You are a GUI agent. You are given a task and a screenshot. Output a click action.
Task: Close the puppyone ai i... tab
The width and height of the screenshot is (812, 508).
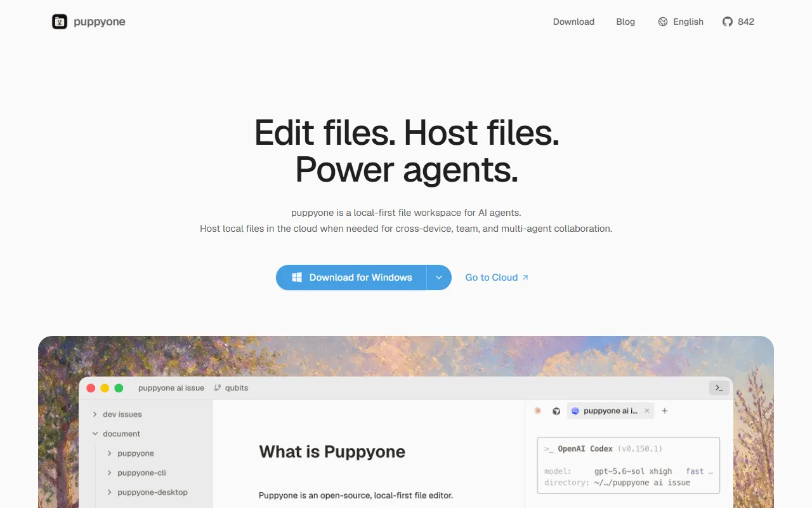tap(647, 411)
